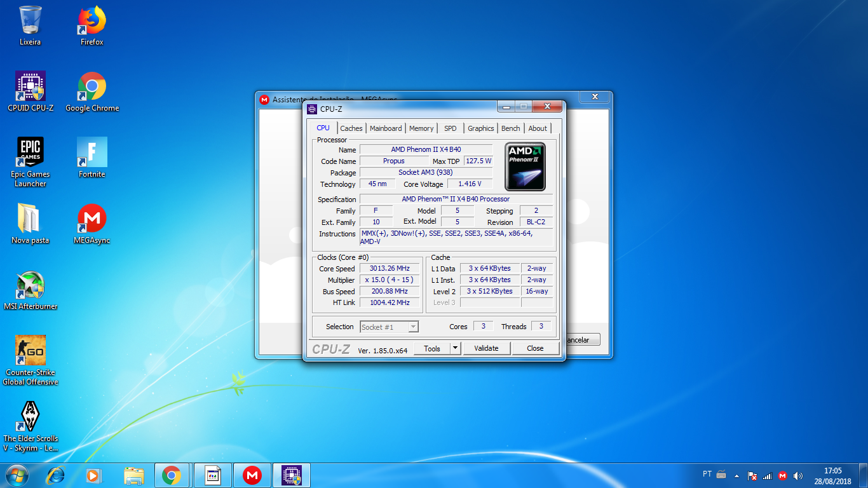Open Internet Explorer from the taskbar
The width and height of the screenshot is (868, 488).
click(x=56, y=475)
